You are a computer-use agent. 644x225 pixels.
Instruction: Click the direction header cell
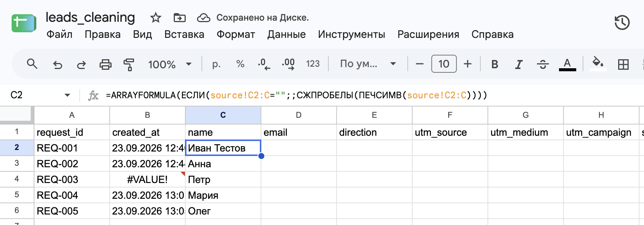[x=374, y=132]
